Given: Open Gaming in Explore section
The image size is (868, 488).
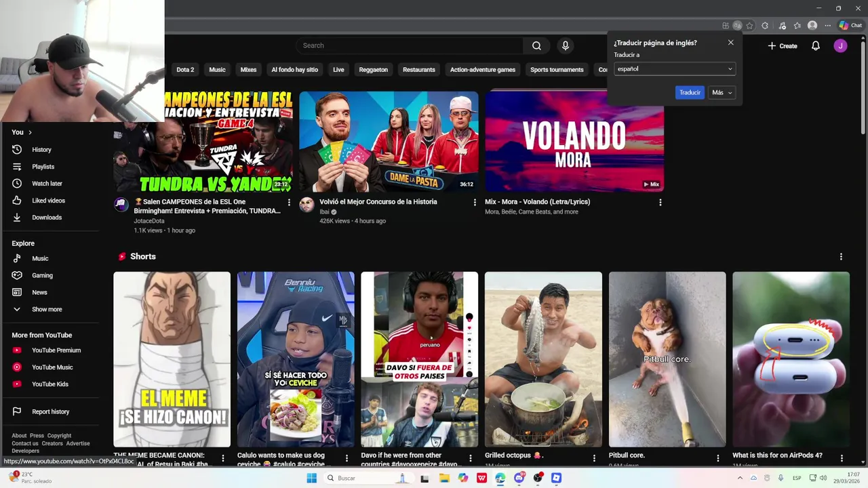Looking at the screenshot, I should pyautogui.click(x=41, y=275).
